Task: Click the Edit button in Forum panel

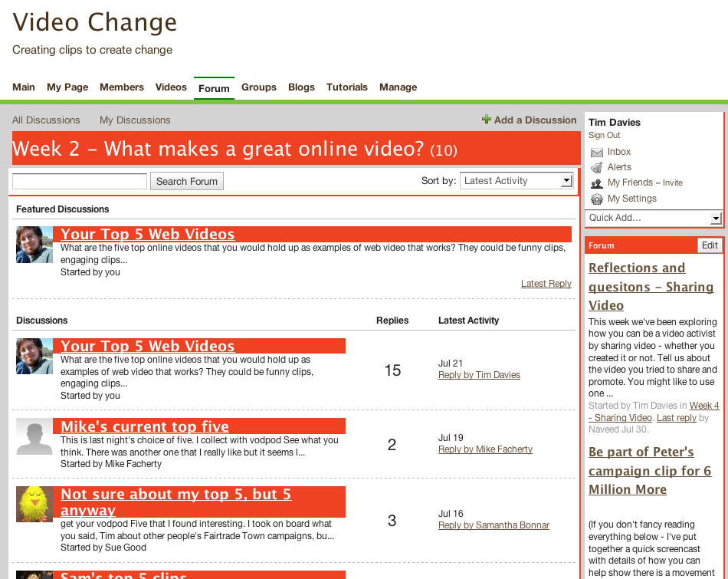Action: click(x=710, y=245)
